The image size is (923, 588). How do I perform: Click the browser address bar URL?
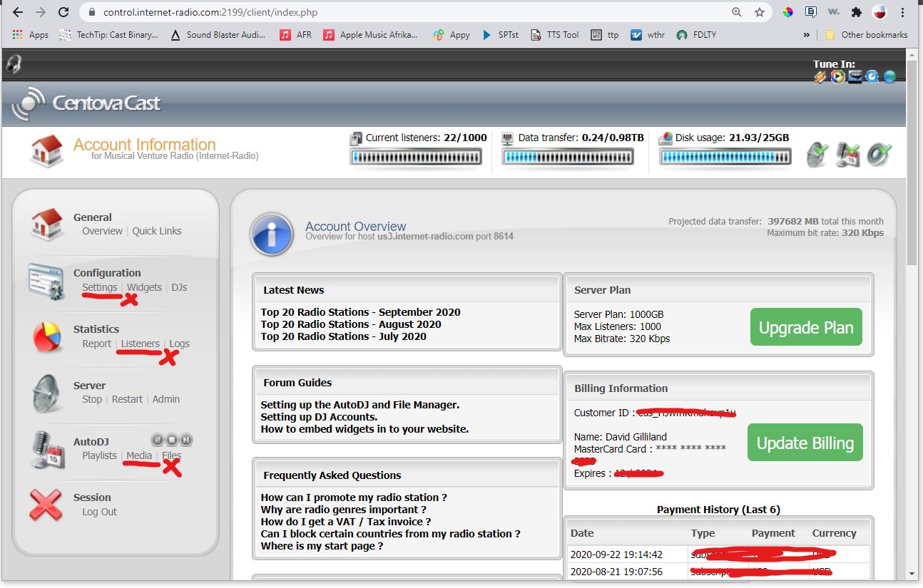pyautogui.click(x=210, y=12)
